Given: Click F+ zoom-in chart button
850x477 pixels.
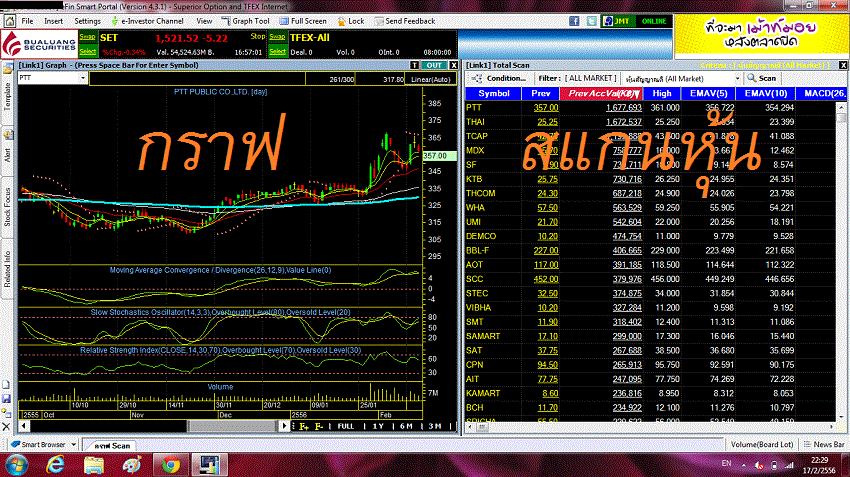Looking at the screenshot, I should click(x=304, y=427).
